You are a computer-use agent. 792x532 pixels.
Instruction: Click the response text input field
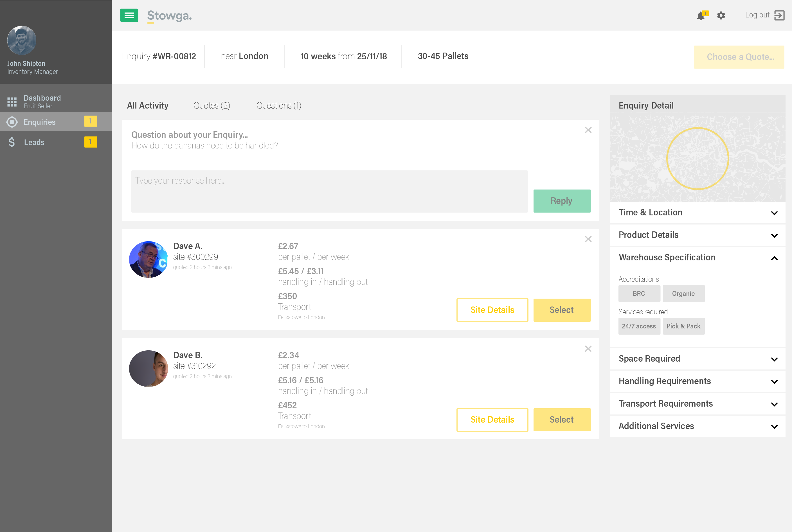(329, 191)
